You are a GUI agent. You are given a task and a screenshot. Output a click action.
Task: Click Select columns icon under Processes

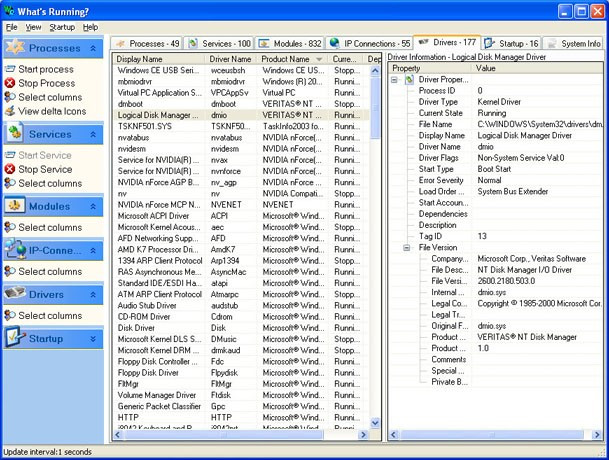point(10,97)
